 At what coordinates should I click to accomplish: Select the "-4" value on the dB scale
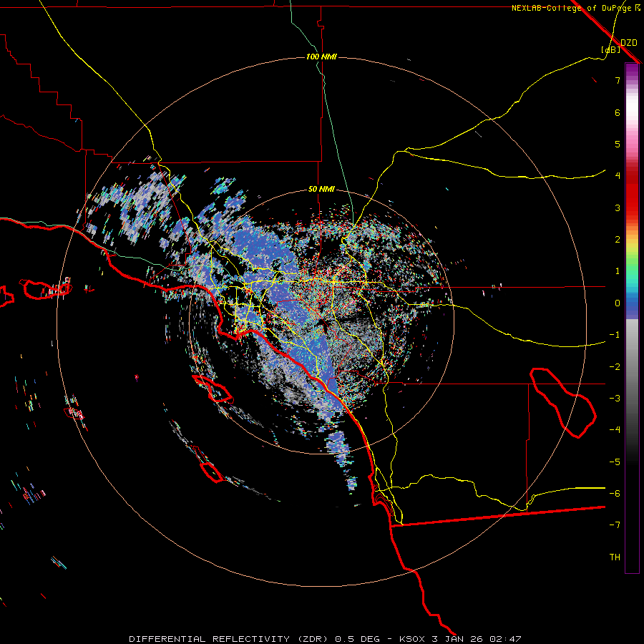pos(615,429)
